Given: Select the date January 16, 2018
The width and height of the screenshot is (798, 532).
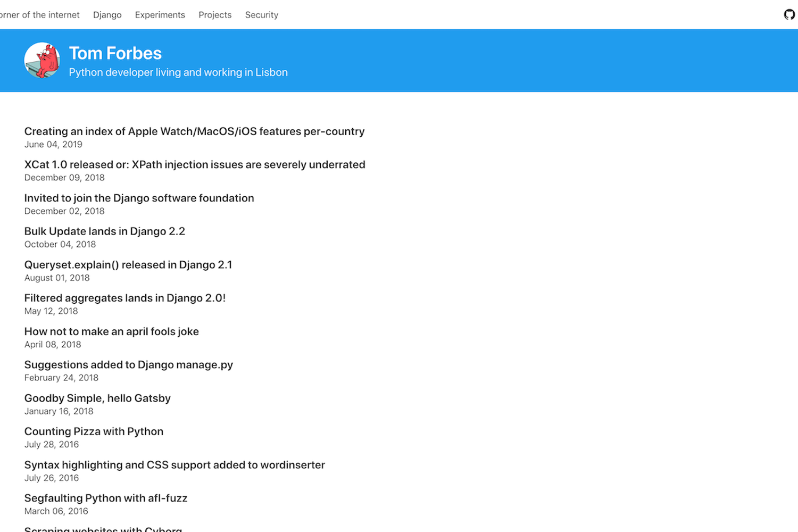Looking at the screenshot, I should click(x=59, y=411).
